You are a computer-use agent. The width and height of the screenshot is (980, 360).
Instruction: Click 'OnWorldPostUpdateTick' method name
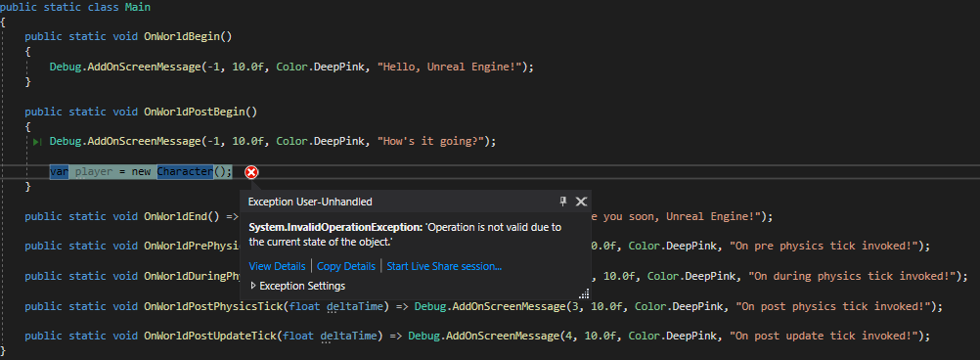[210, 337]
